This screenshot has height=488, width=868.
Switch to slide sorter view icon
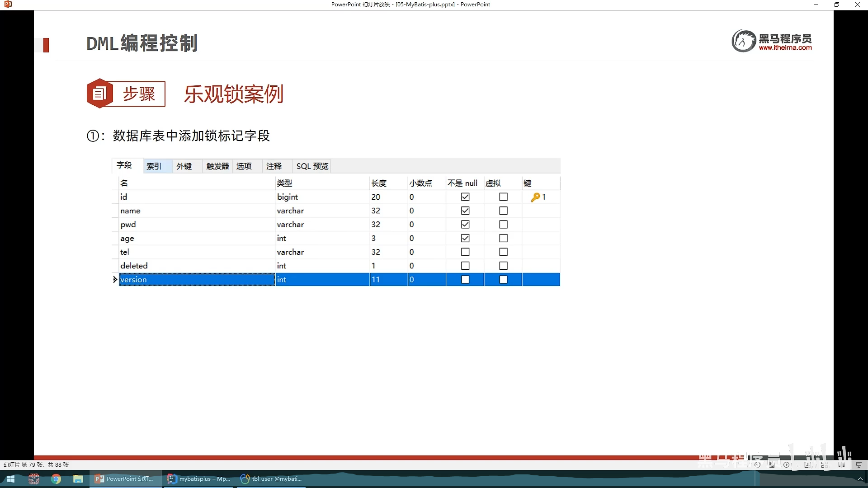coord(826,465)
